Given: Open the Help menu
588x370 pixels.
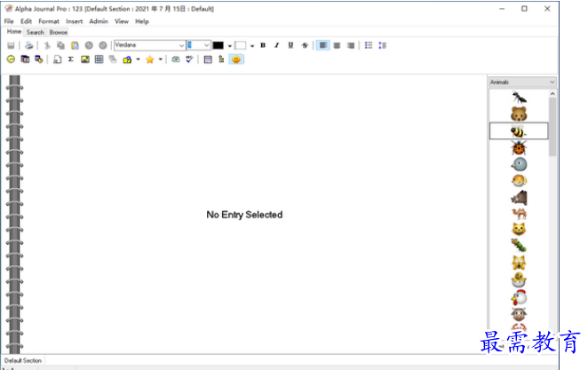Looking at the screenshot, I should pos(142,21).
